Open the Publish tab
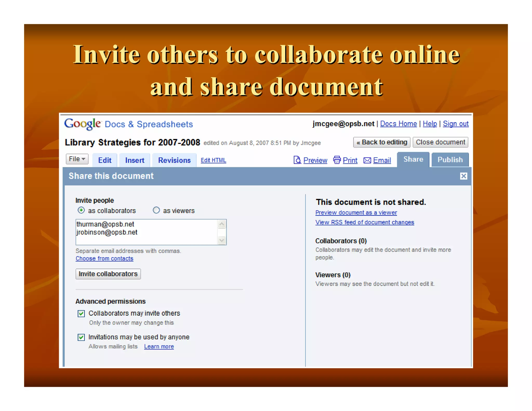This screenshot has height=411, width=532. pyautogui.click(x=450, y=160)
